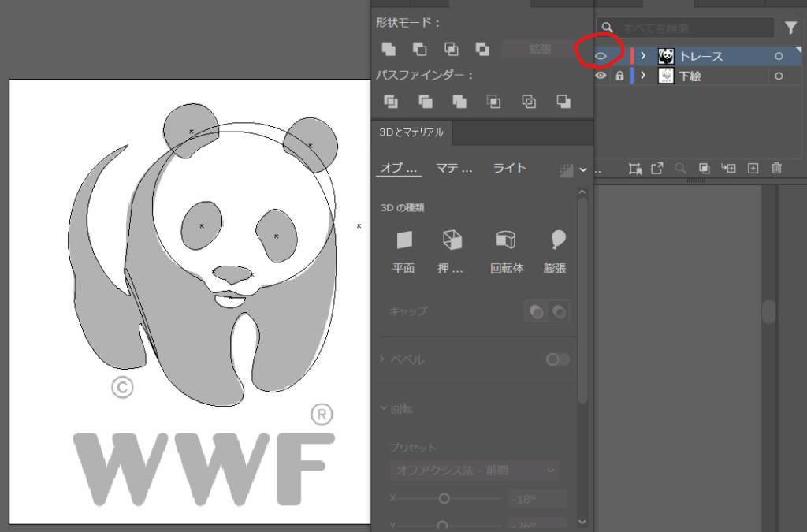Click the Minus Front shape mode icon
This screenshot has width=807, height=532.
[x=420, y=49]
